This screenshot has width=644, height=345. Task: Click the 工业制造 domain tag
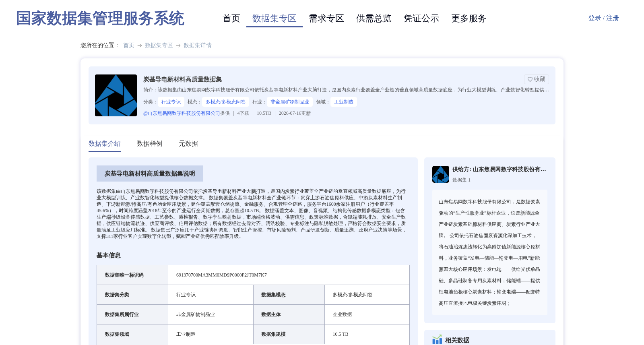pos(344,102)
